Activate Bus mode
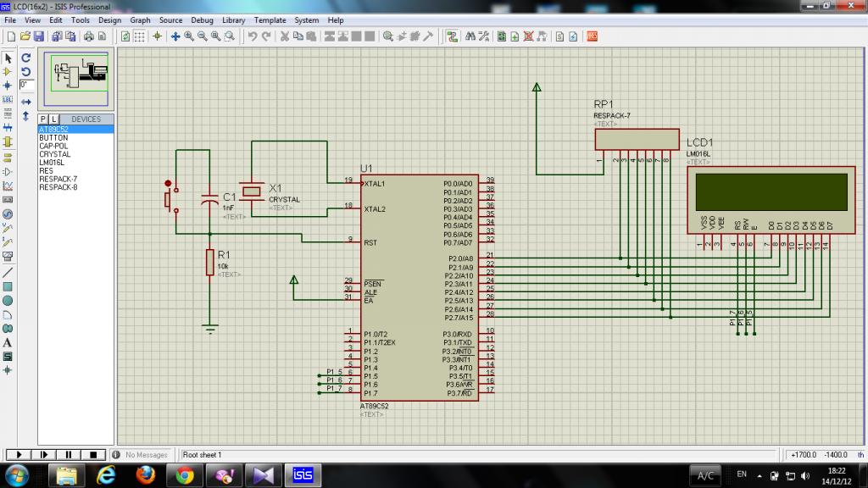 pyautogui.click(x=8, y=128)
